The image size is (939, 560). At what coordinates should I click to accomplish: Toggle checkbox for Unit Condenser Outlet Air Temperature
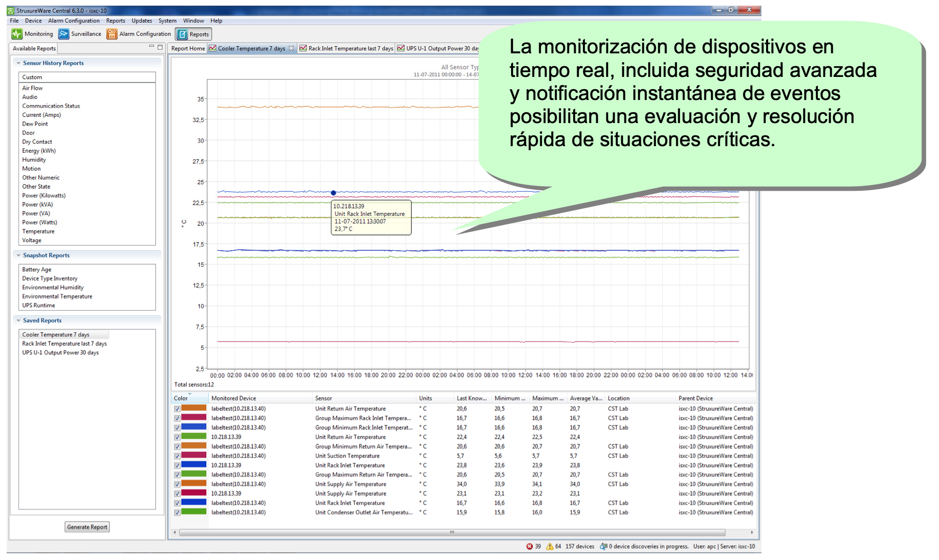pyautogui.click(x=177, y=513)
